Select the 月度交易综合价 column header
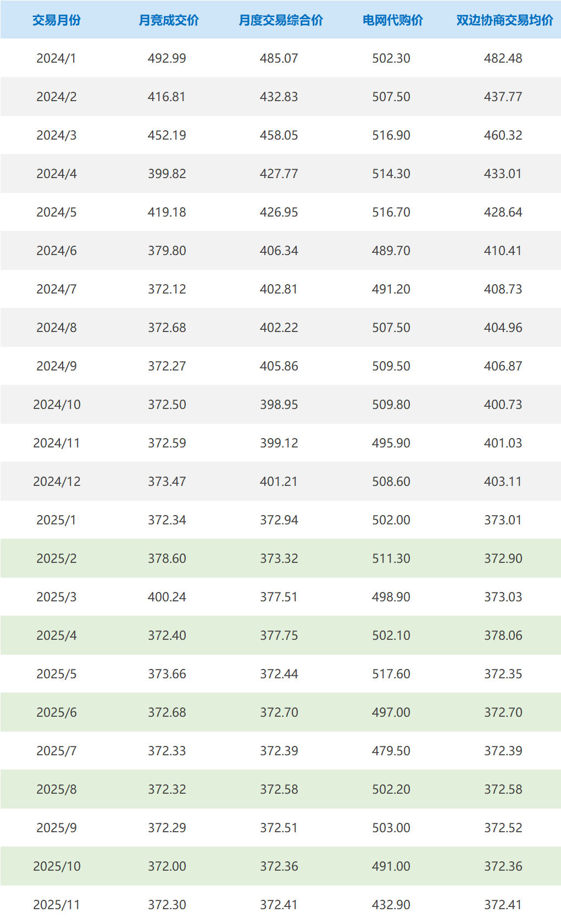The width and height of the screenshot is (561, 924). [280, 20]
